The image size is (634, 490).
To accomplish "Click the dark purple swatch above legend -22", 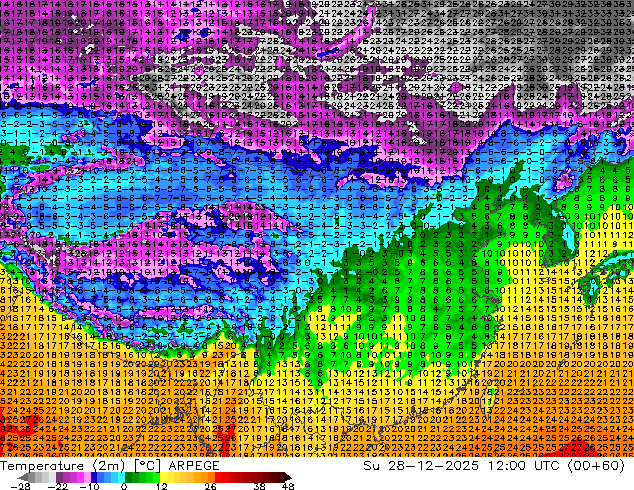I will coord(59,477).
